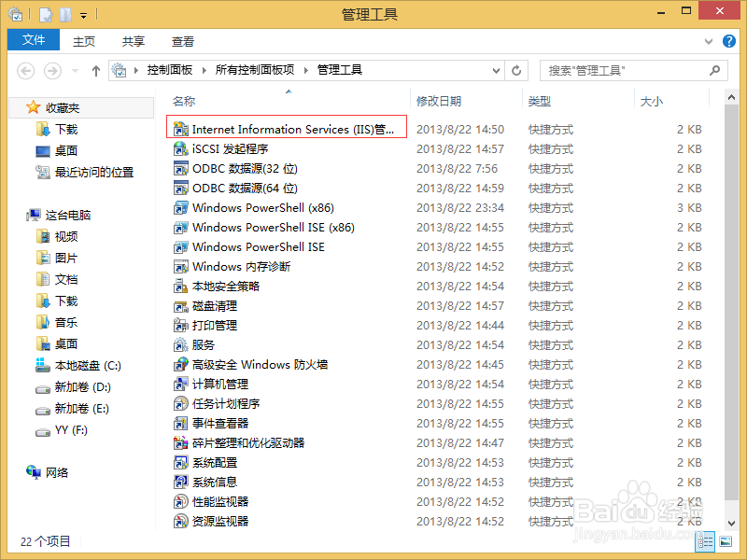Select 高级安全 Windows 防火墙 icon
This screenshot has height=560, width=747.
coord(180,364)
